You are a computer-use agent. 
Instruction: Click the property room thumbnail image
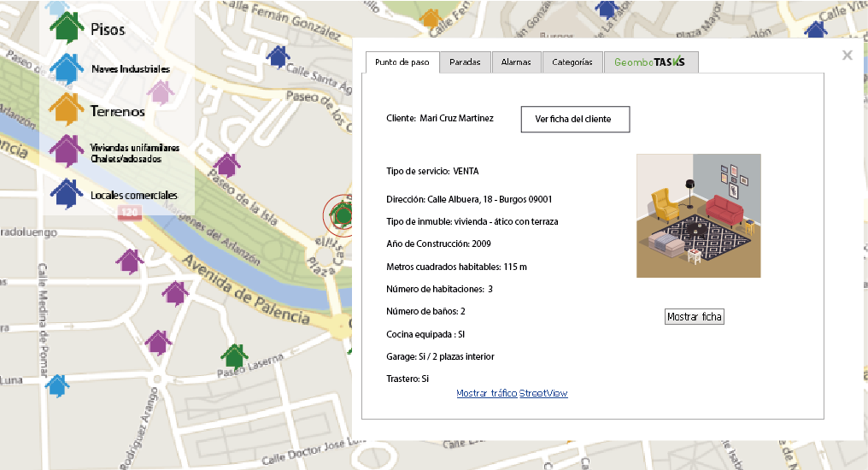698,215
